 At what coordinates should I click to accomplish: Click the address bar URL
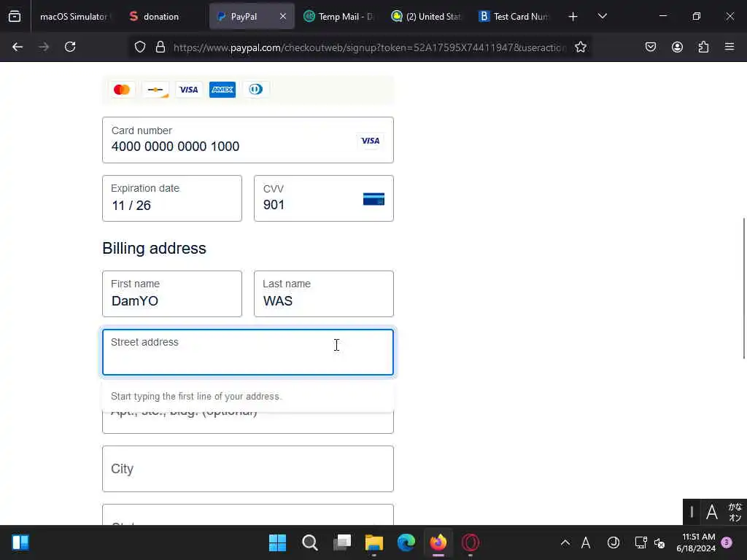(x=370, y=47)
